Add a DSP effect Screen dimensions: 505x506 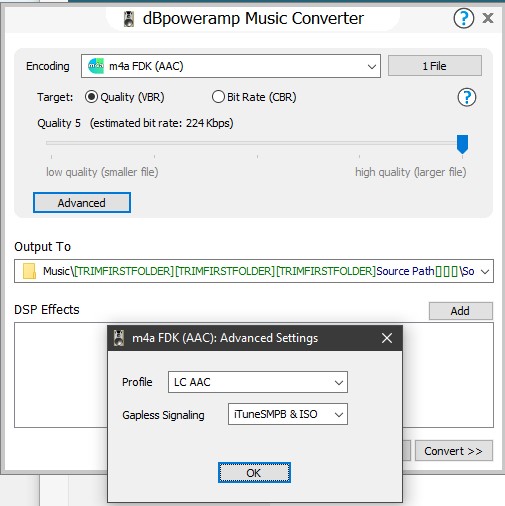click(460, 311)
